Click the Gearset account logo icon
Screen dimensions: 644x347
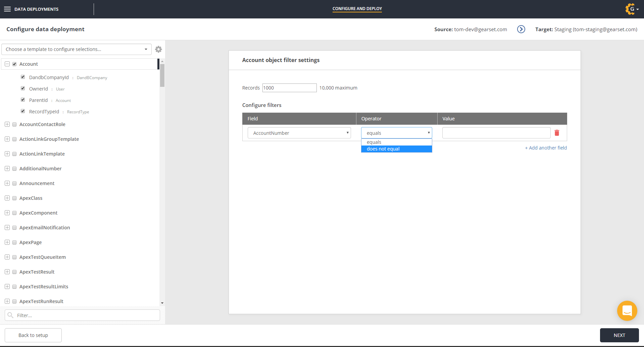630,9
